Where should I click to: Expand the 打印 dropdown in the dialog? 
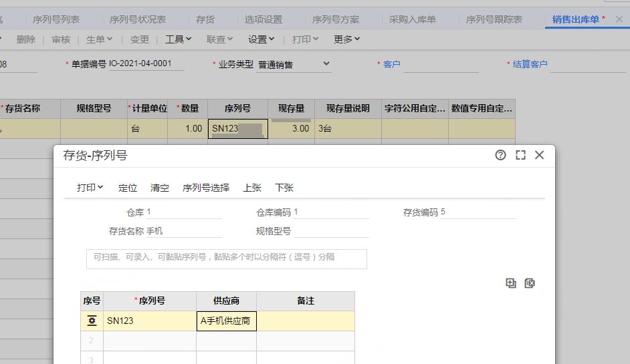pyautogui.click(x=90, y=188)
